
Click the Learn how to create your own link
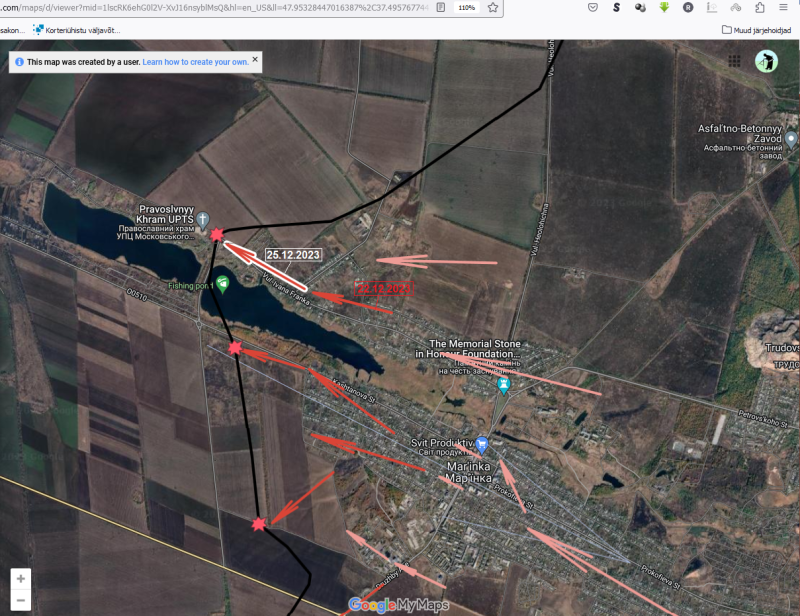(195, 62)
